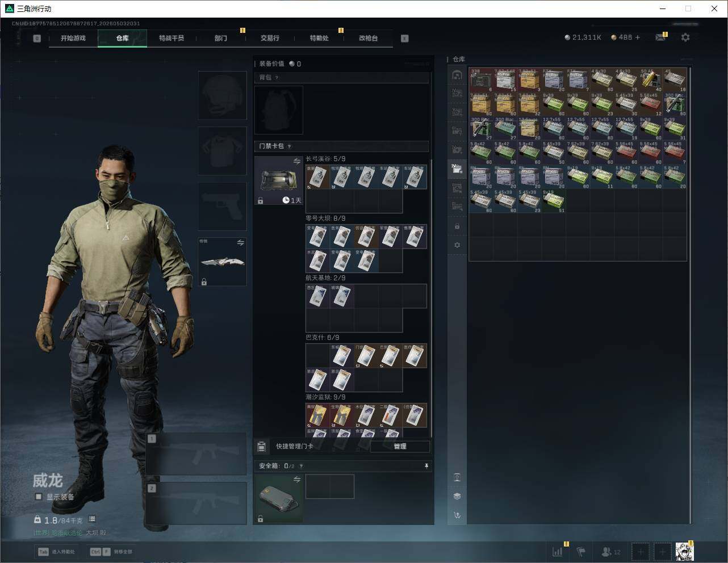728x563 pixels.
Task: Open the highlighted warehouse category tab in sidebar
Action: pos(457,169)
